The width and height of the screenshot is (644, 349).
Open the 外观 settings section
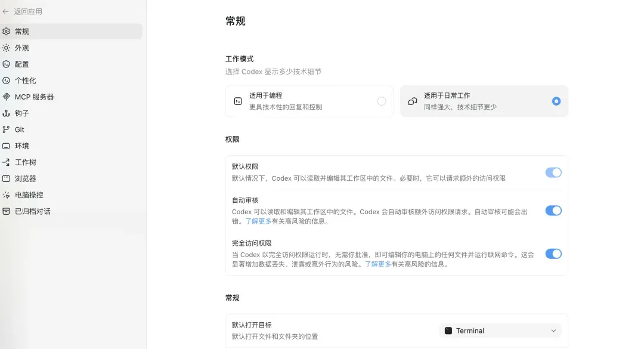pyautogui.click(x=72, y=48)
